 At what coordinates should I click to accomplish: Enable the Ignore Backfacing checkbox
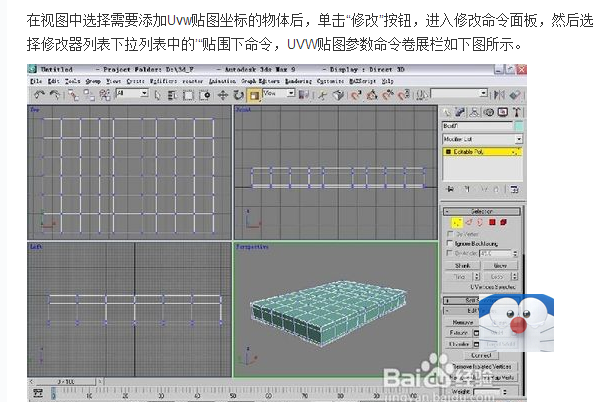click(x=449, y=243)
